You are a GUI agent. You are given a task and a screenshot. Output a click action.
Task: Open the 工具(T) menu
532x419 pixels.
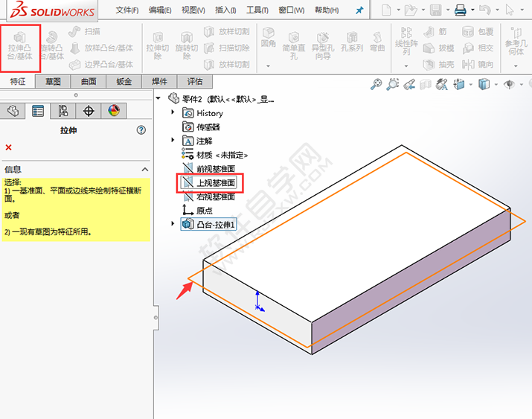pos(257,10)
